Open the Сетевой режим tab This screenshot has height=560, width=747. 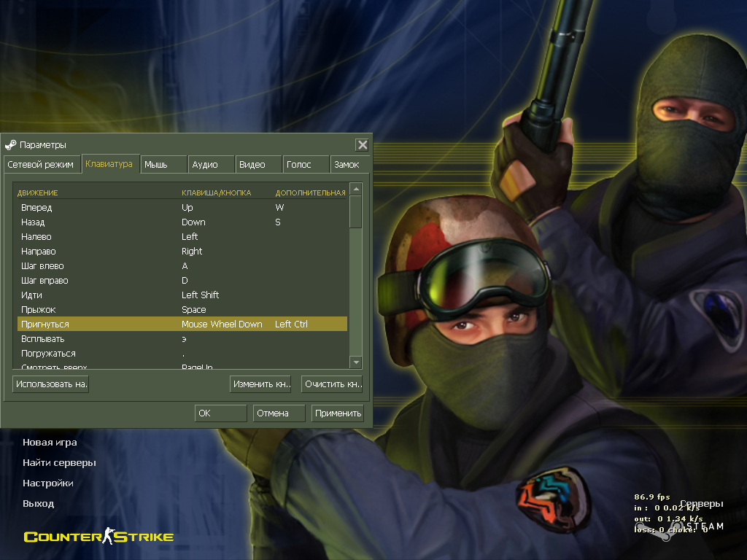(41, 164)
